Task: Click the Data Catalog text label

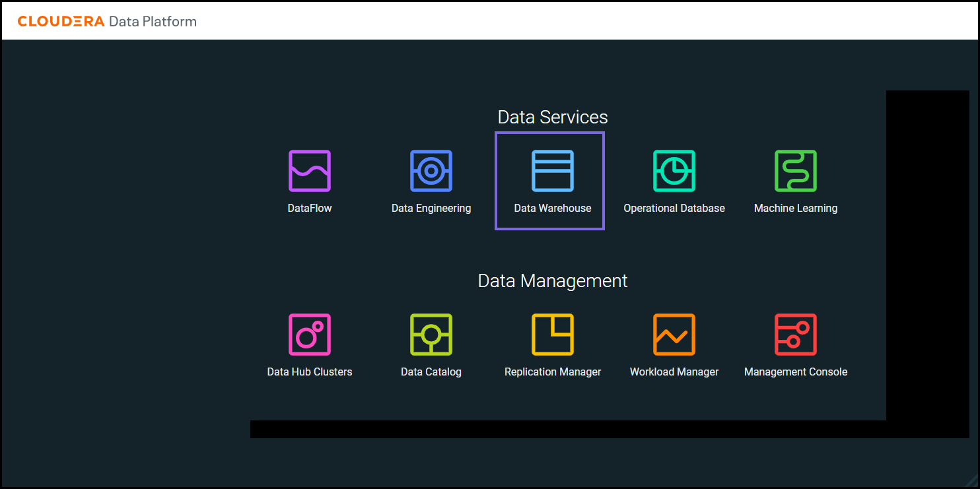Action: click(431, 372)
